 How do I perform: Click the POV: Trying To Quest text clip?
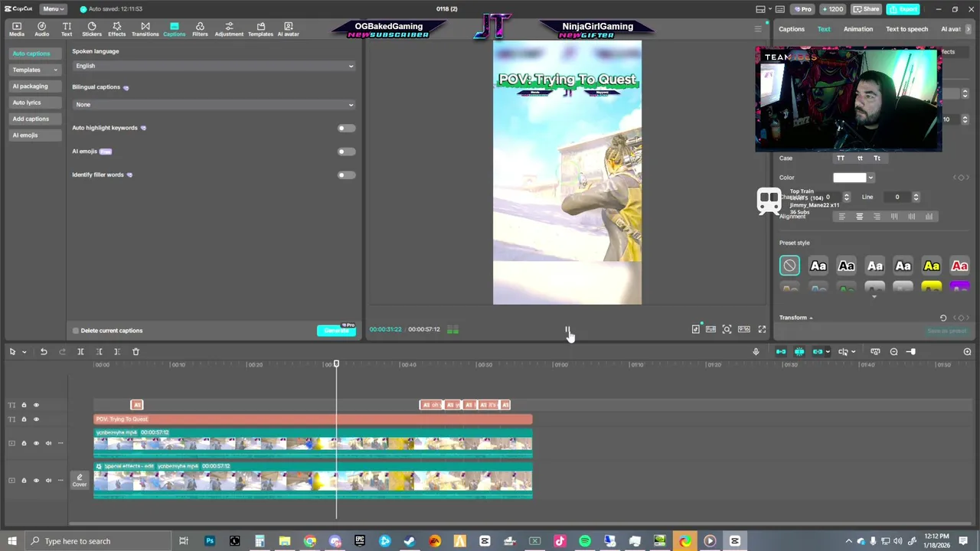[x=313, y=419]
